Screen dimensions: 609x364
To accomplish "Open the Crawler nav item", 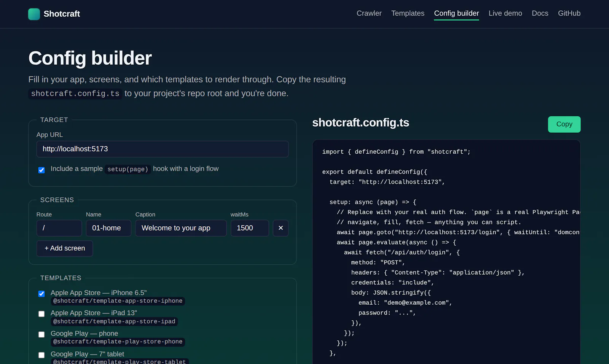I will [369, 13].
